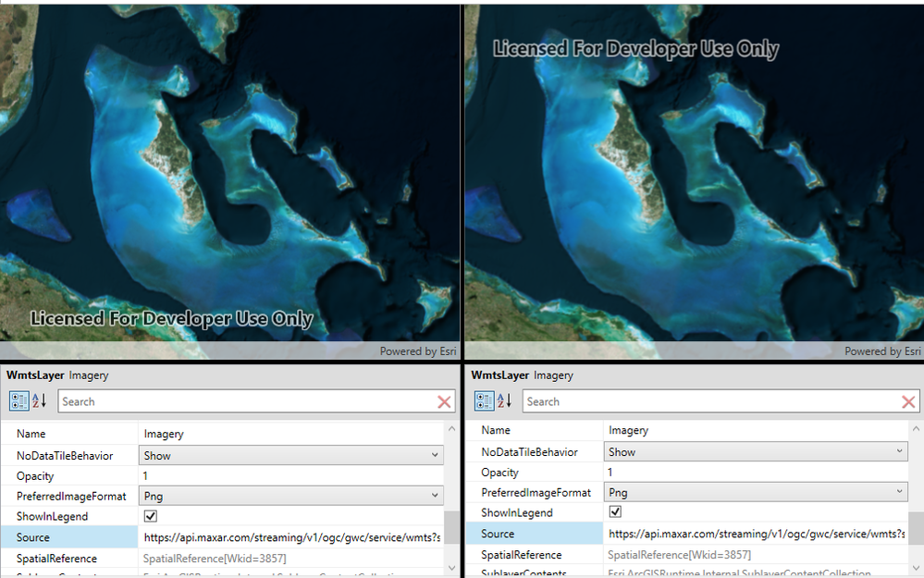Screen dimensions: 924x578
Task: Select PreferredImageFormat label in left panel
Action: 71,496
